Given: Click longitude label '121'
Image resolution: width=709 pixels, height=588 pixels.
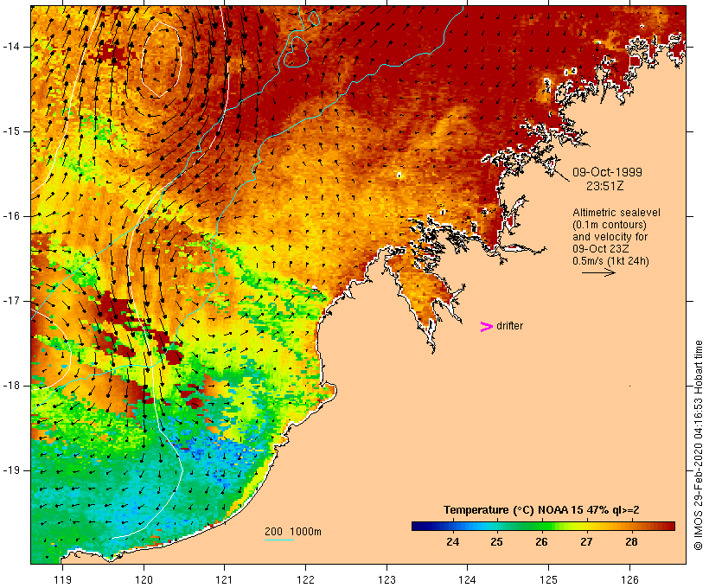Looking at the screenshot, I should [x=224, y=579].
